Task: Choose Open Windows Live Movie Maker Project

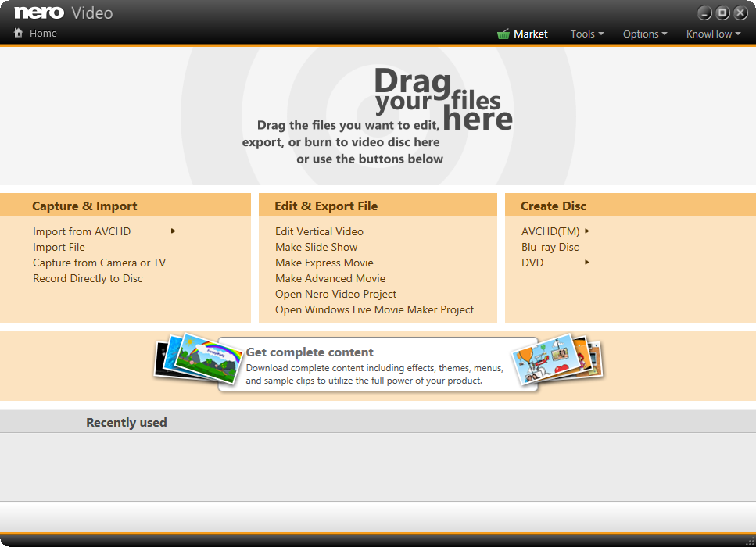Action: click(374, 310)
